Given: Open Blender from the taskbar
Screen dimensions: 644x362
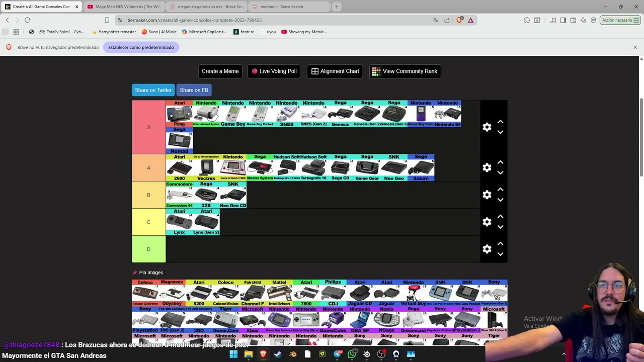Looking at the screenshot, I should (292, 354).
